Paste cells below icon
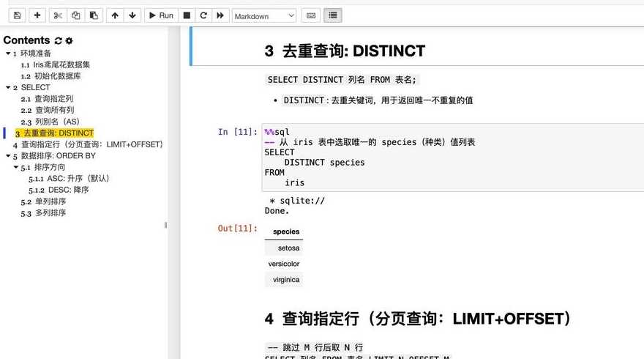The height and width of the screenshot is (359, 644). tap(94, 15)
